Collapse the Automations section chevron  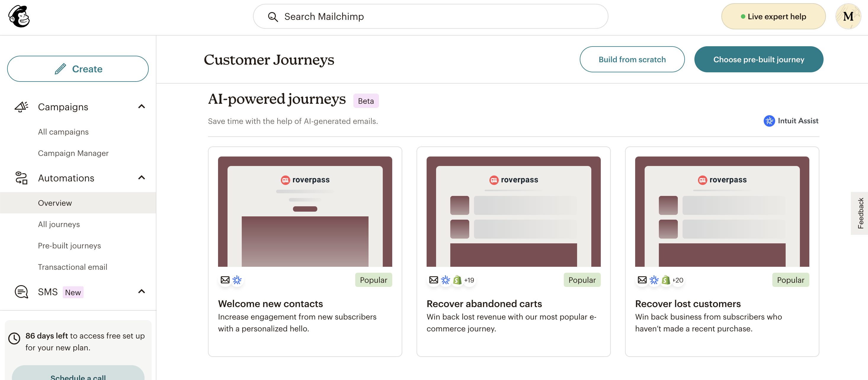(142, 178)
